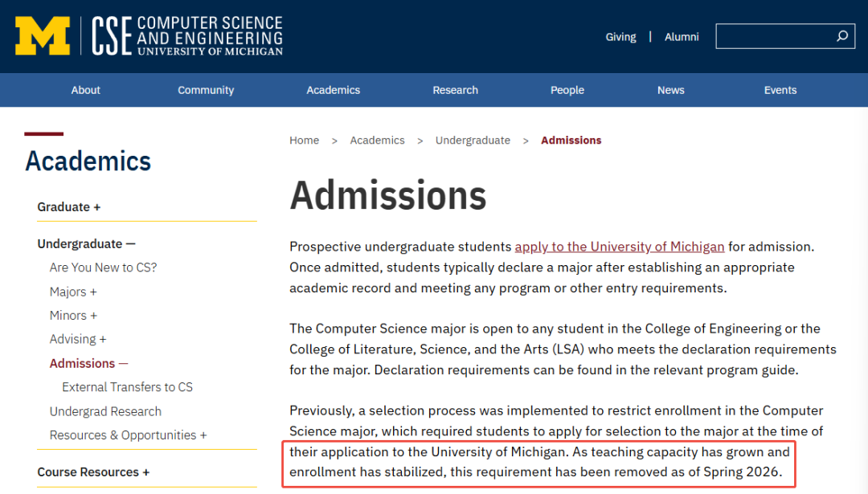Follow 'apply to the University of Michigan' link
This screenshot has width=868, height=494.
click(x=620, y=247)
